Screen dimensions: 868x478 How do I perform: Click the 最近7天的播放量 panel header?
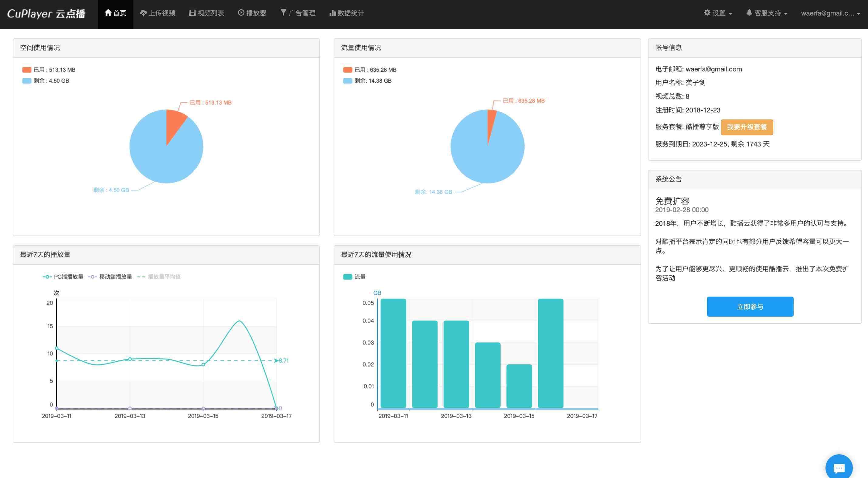point(166,255)
